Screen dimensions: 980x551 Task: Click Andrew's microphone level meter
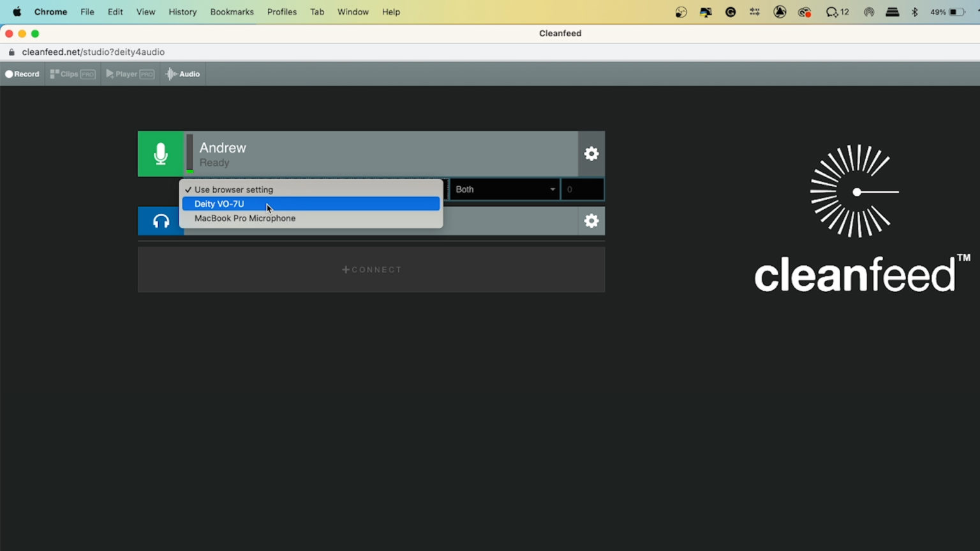tap(189, 154)
